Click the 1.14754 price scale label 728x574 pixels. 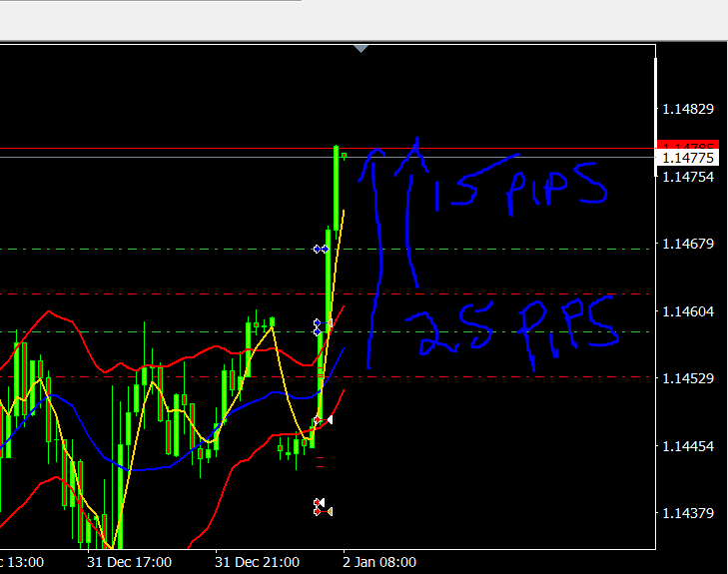pos(688,177)
